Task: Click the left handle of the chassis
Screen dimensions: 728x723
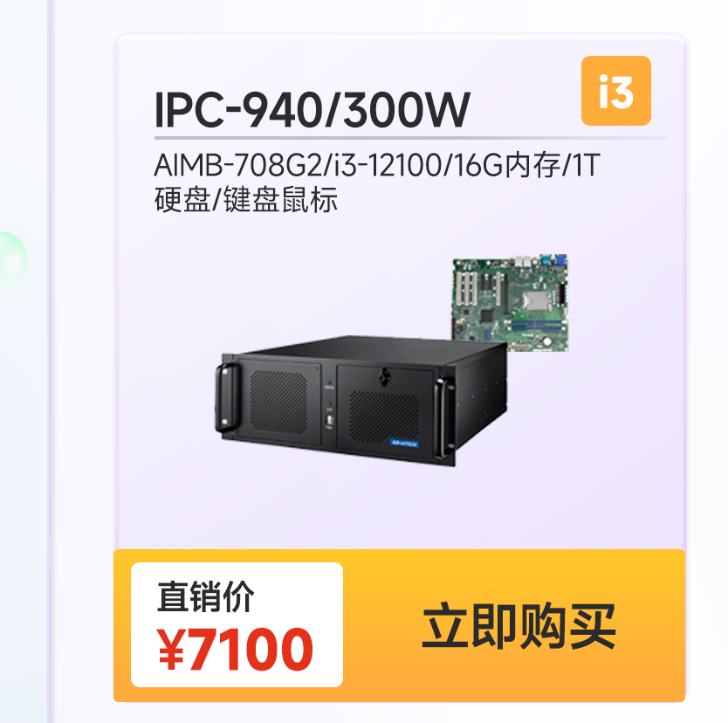Action: pyautogui.click(x=227, y=396)
